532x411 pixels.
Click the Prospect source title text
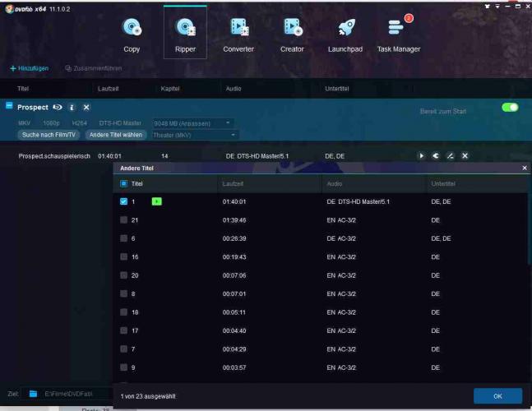coord(33,108)
